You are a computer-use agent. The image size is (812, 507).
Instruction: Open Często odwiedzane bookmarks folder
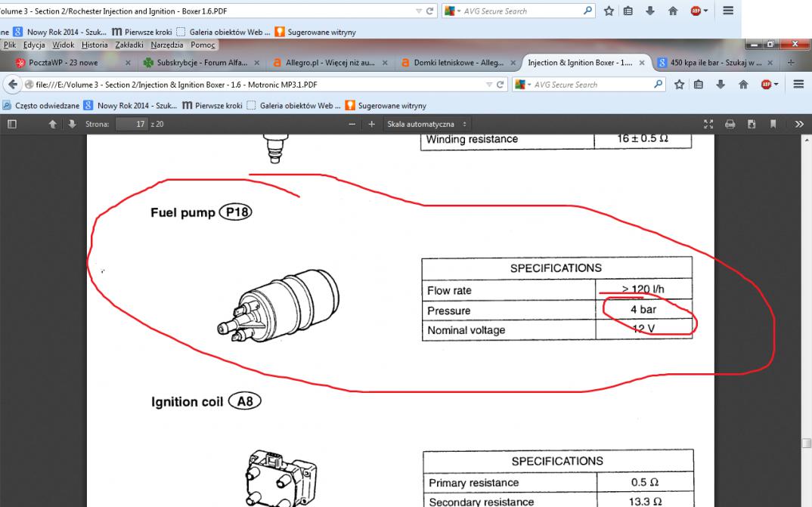pos(41,106)
